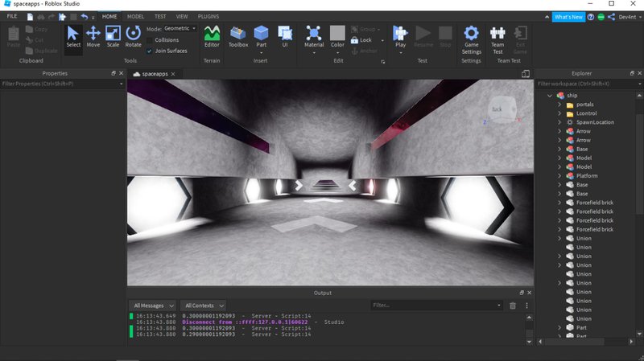Activate the Scale tool
The width and height of the screenshot is (644, 361).
113,36
